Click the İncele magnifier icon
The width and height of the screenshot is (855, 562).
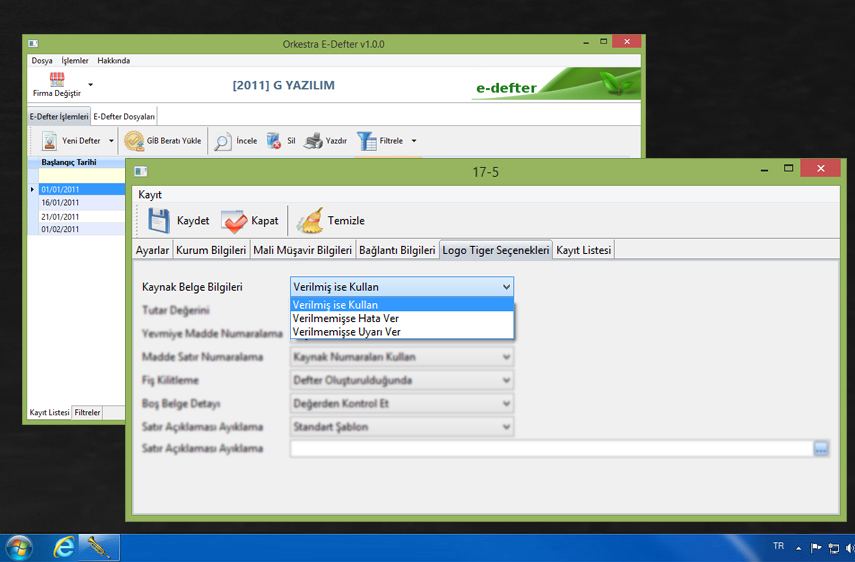pyautogui.click(x=222, y=142)
